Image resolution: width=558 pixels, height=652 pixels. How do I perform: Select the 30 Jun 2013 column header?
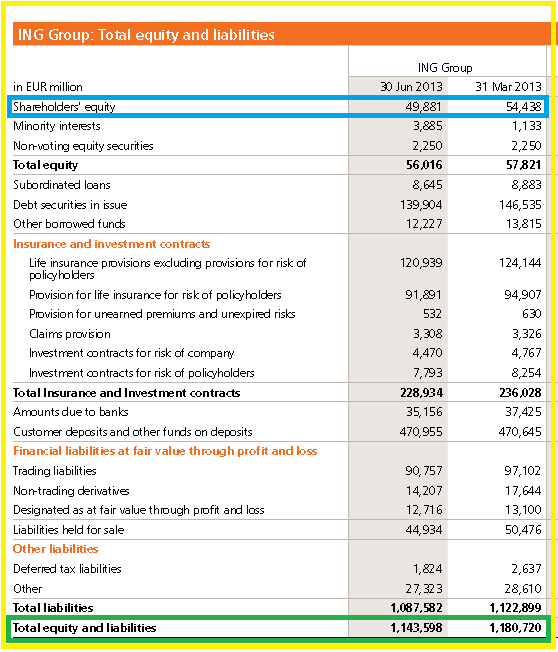pyautogui.click(x=411, y=86)
